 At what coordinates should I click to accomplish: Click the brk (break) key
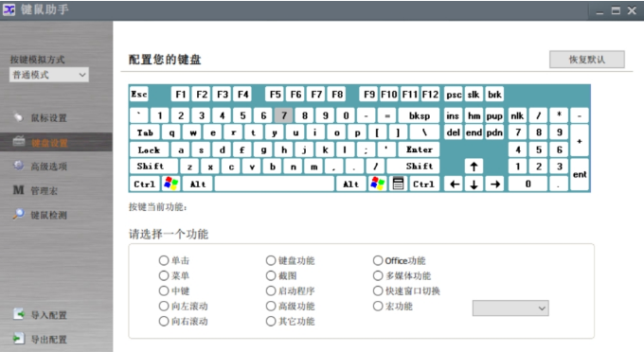[x=494, y=95]
